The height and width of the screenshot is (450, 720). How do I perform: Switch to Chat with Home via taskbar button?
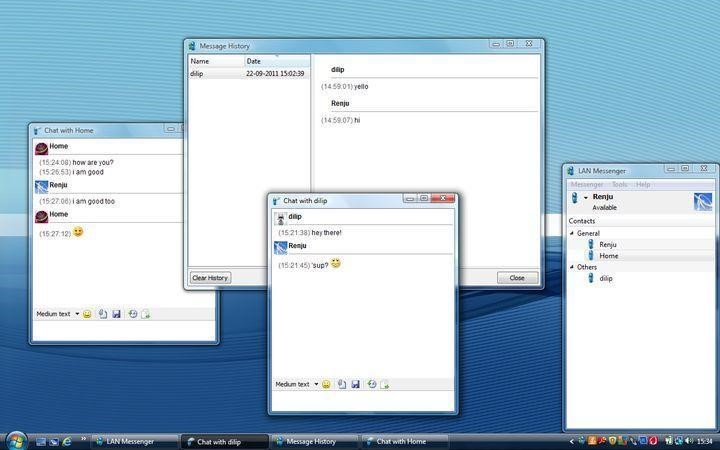click(405, 442)
